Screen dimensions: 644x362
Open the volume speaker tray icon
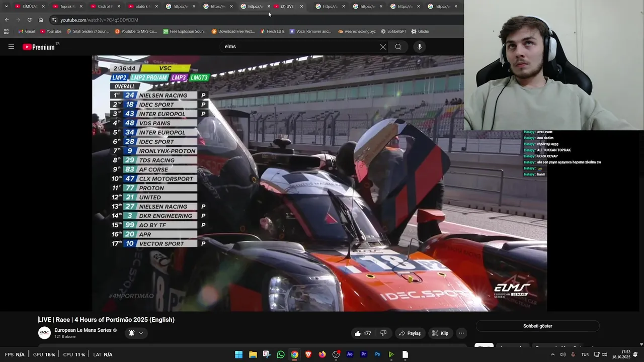604,354
